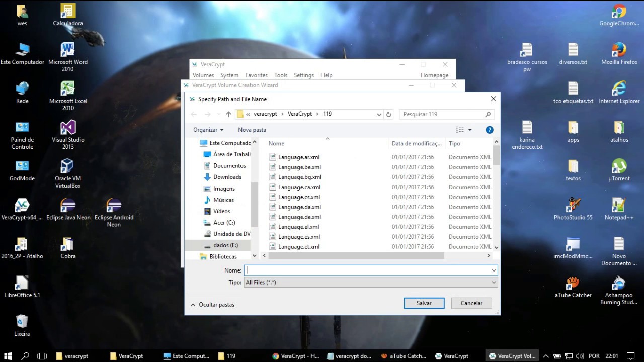Click the µTorrent desktop icon

tap(619, 170)
